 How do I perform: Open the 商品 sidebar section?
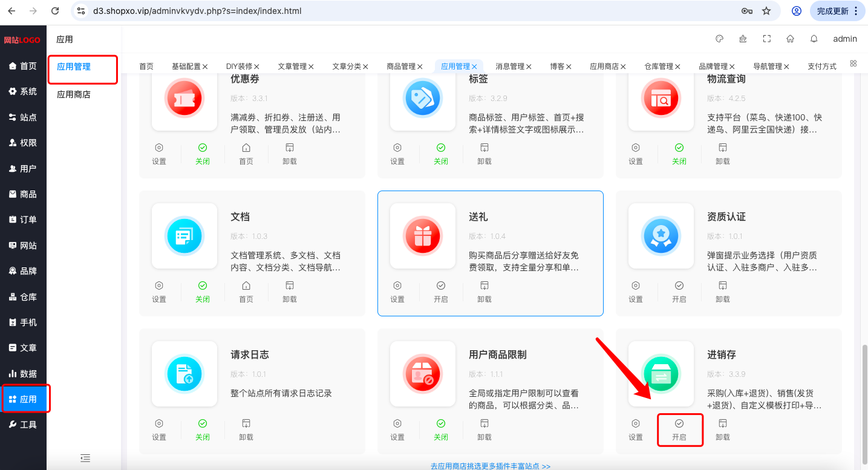(x=23, y=194)
